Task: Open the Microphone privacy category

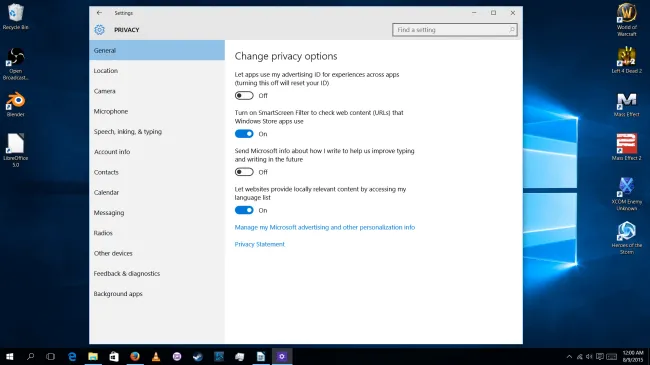Action: click(x=157, y=111)
